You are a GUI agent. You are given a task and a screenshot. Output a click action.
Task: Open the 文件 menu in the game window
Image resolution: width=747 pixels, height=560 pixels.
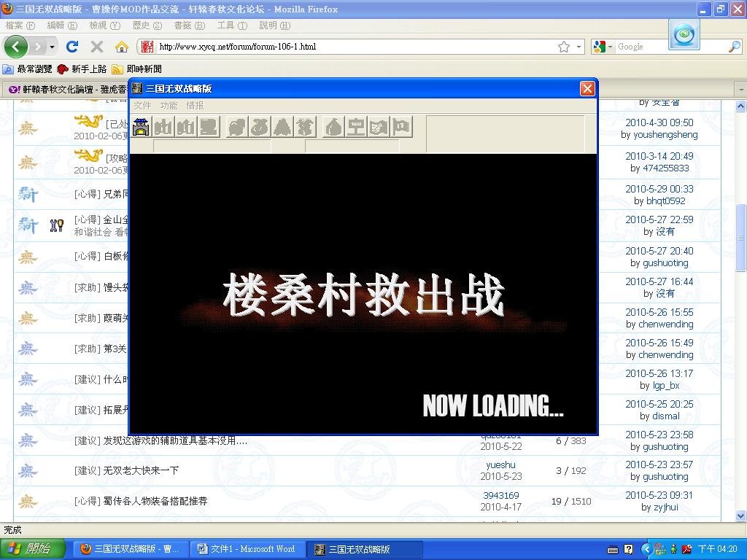click(142, 105)
